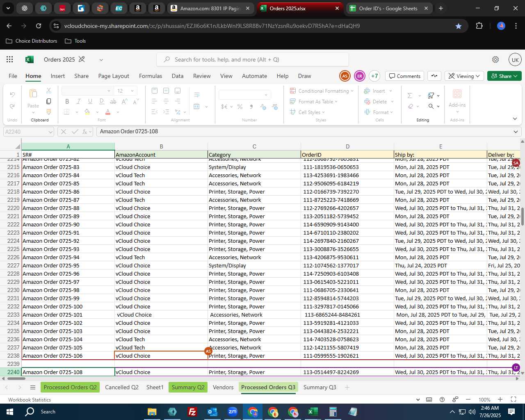The image size is (525, 420).
Task: Collapse the ribbon with the chevron
Action: (x=515, y=119)
